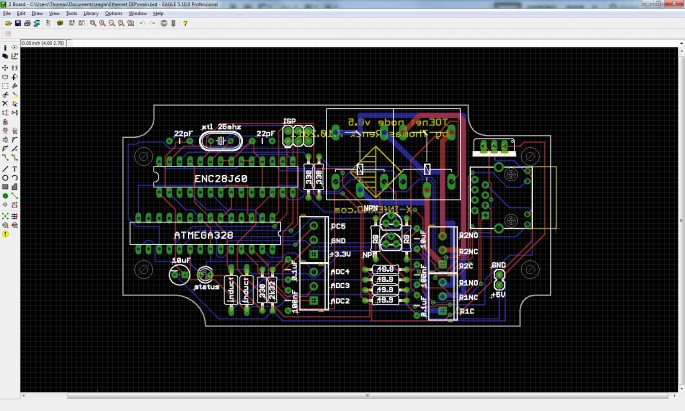Select the Paste tool
Viewport: 685px width, 411px height.
pyautogui.click(x=14, y=95)
